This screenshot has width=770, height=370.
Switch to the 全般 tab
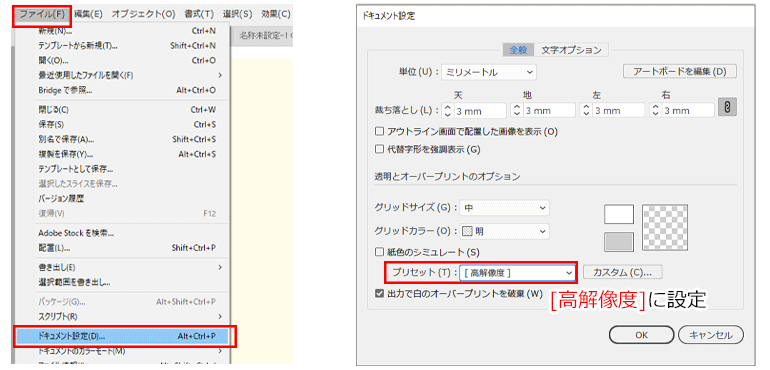[518, 50]
